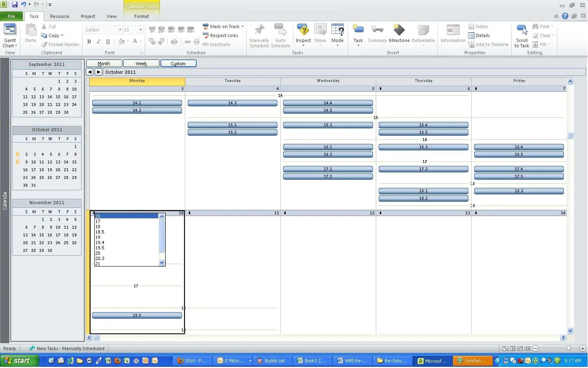Screen dimensions: 588x368
Task: Click the Notes button in Properties
Action: 478,26
